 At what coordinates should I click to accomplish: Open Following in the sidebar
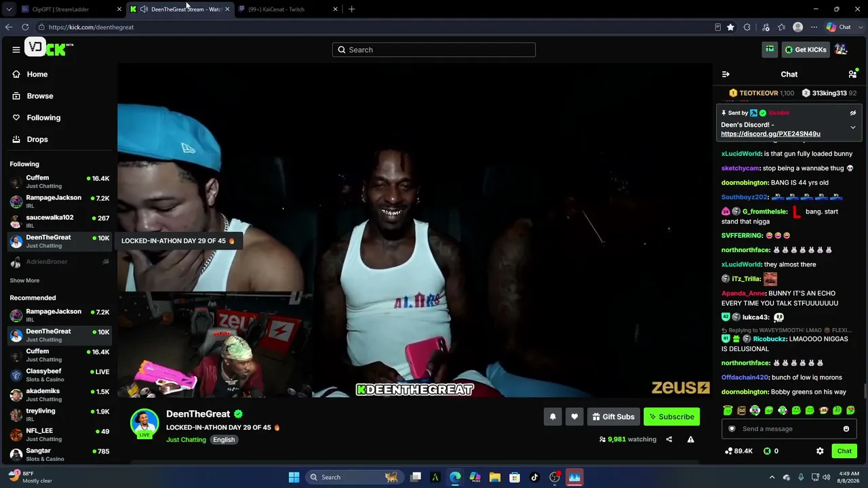point(37,118)
